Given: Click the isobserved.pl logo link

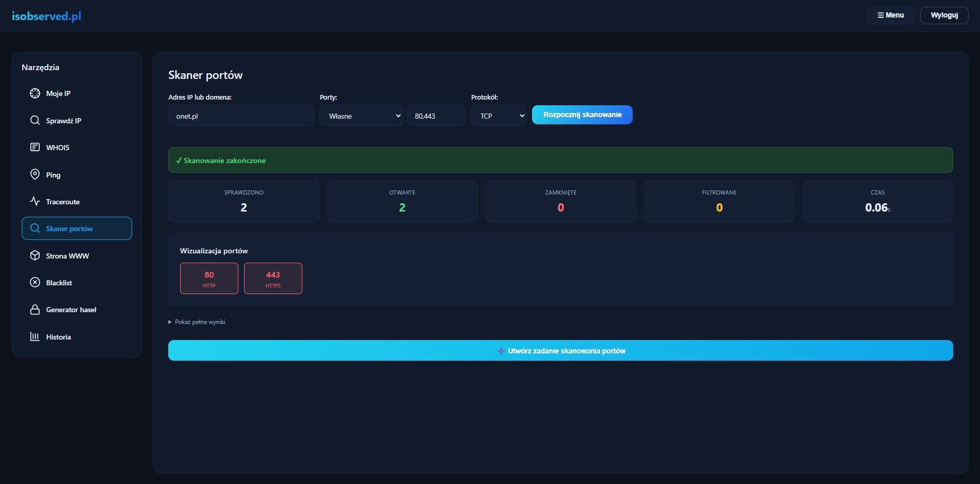Looking at the screenshot, I should (x=46, y=16).
